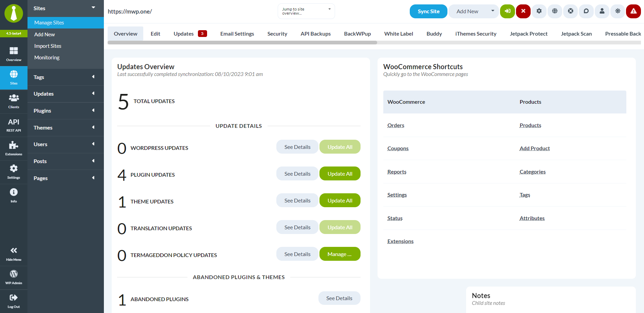
Task: Click the red warning triangle icon
Action: (x=633, y=11)
